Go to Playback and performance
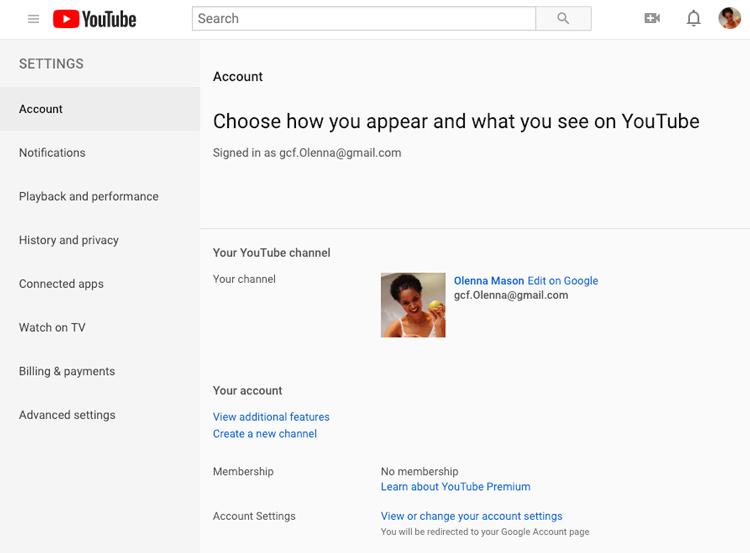750x553 pixels. click(88, 197)
